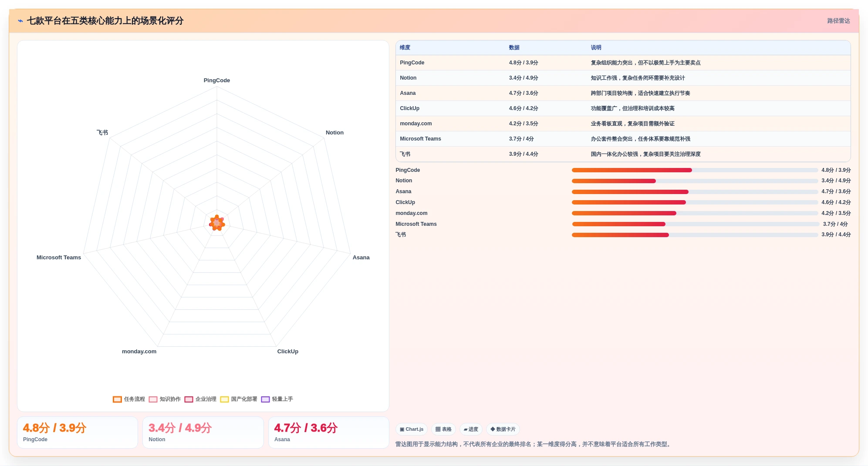This screenshot has height=466, width=868.
Task: Click the Microsoft Teams radar axis label
Action: coord(59,258)
